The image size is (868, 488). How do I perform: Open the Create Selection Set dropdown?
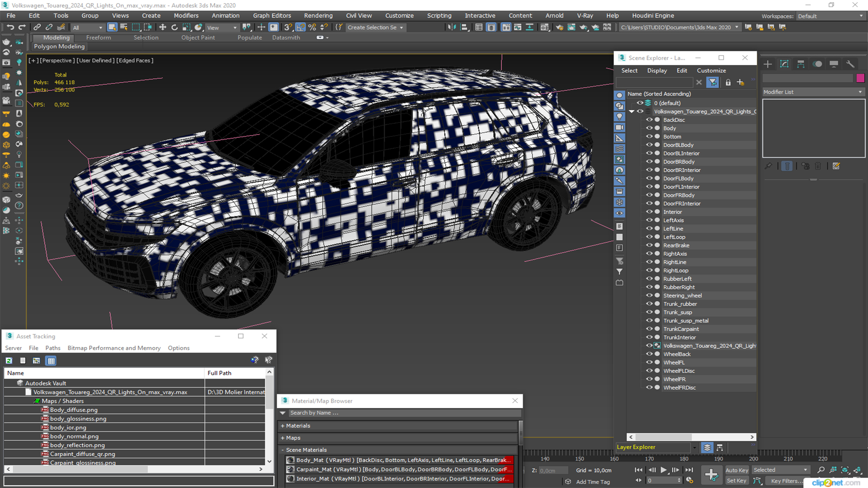coord(376,28)
